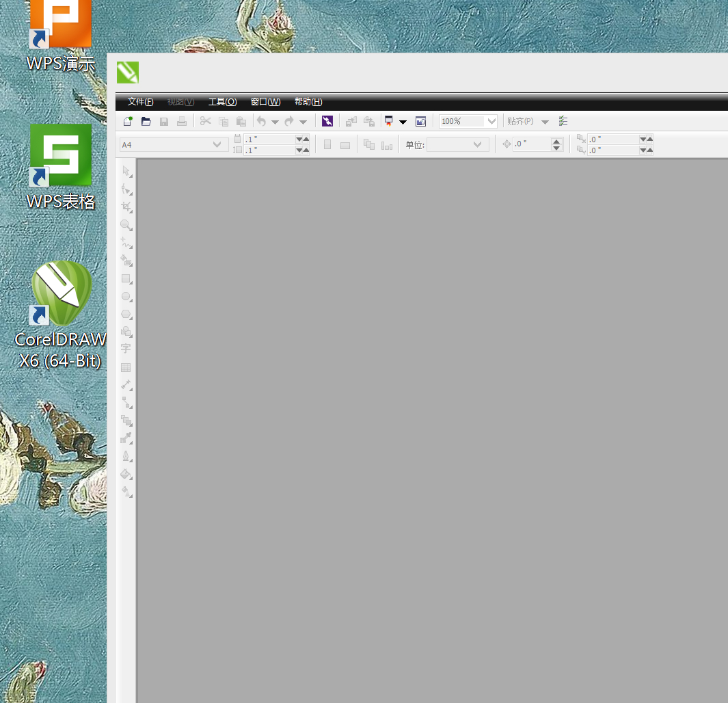Launch the search content purple icon

(327, 121)
